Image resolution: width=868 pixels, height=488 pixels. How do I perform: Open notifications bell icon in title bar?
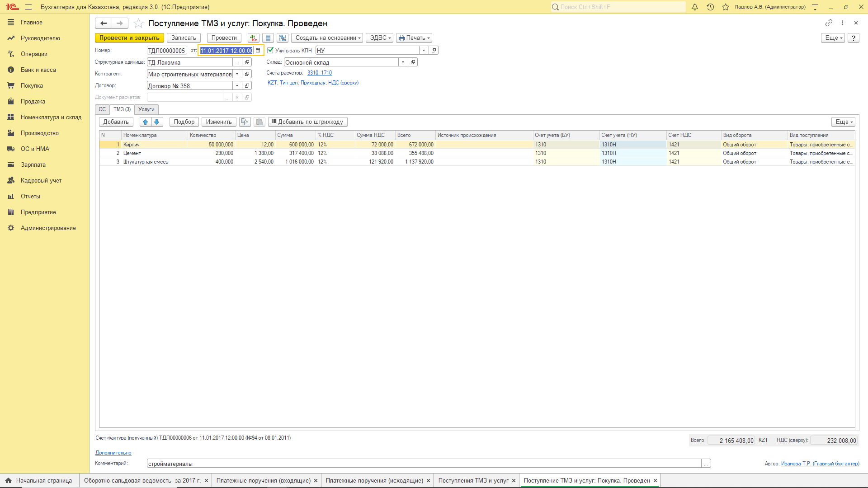tap(695, 7)
